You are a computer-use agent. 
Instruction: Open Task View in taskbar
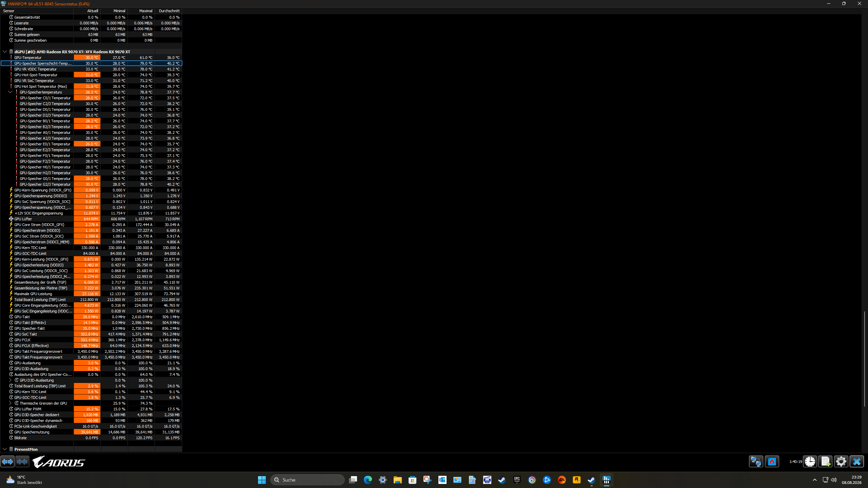(353, 480)
